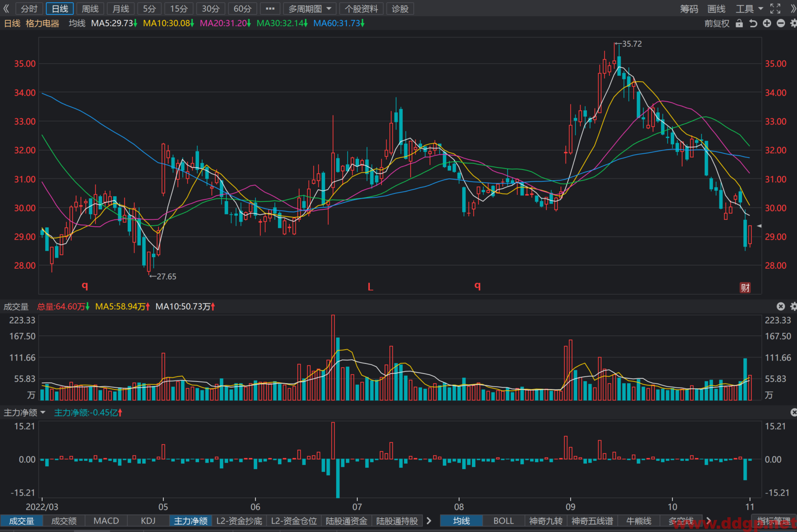
Task: Switch to 月线 monthly period
Action: point(121,8)
